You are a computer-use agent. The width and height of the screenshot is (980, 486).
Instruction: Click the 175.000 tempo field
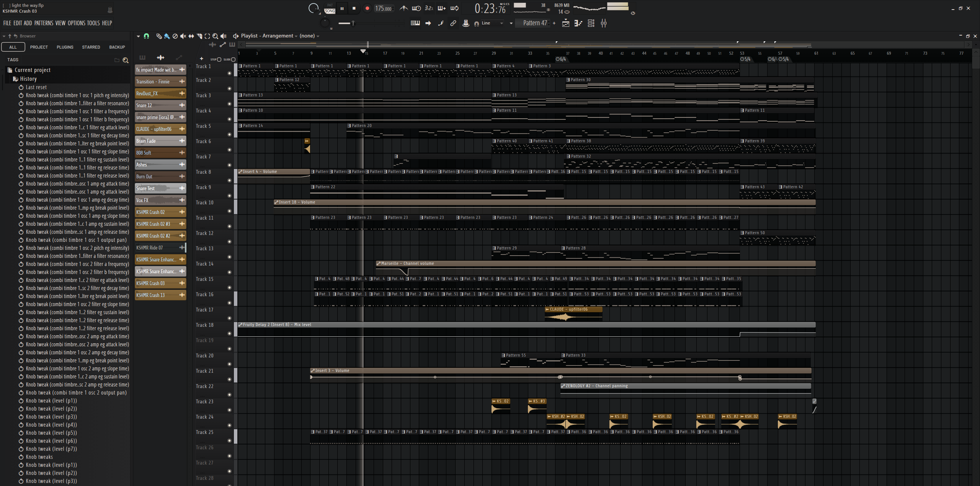point(384,8)
